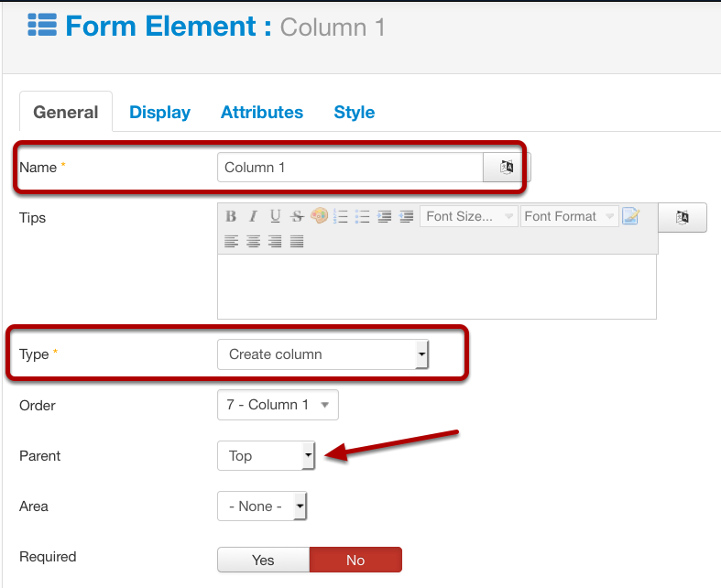Open the Order dropdown
Screen dimensions: 721x588
278,405
